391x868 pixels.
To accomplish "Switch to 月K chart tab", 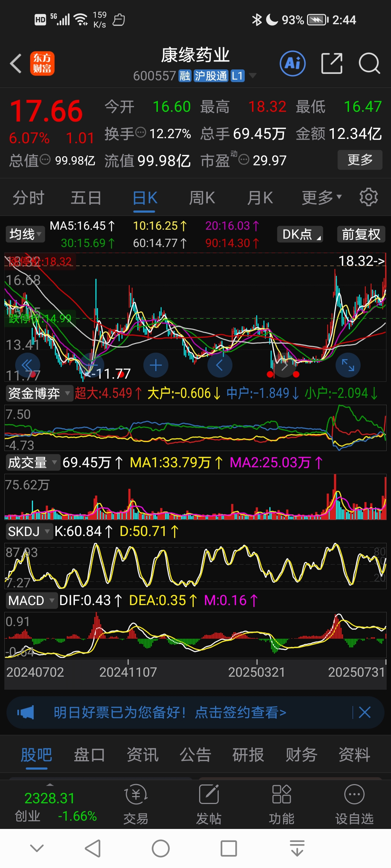I will 260,197.
